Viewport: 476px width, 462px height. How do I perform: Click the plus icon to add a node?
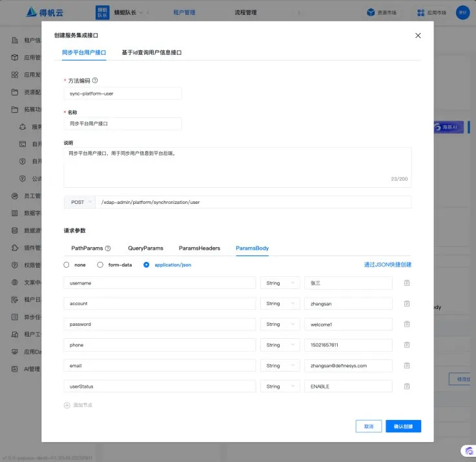tap(67, 405)
